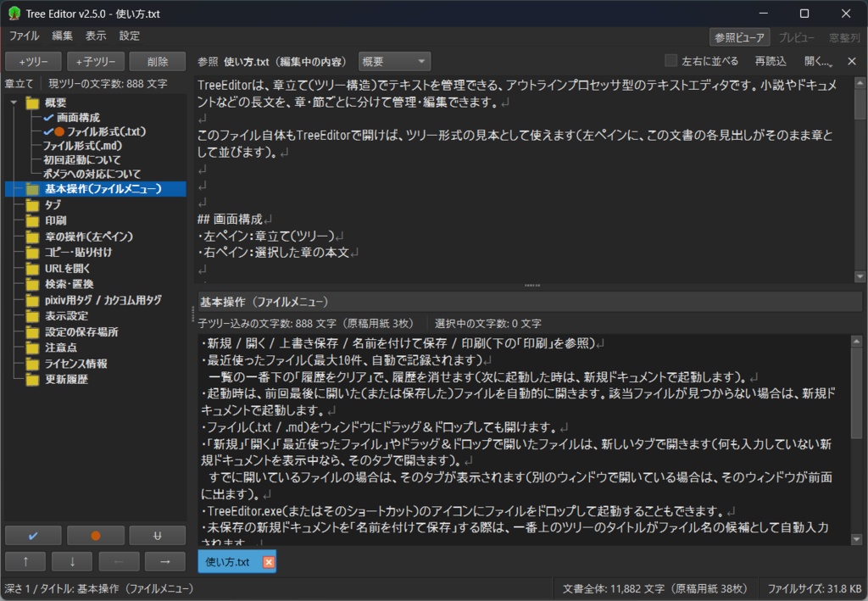868x601 pixels.
Task: Click the right arrow indent button
Action: 165,561
